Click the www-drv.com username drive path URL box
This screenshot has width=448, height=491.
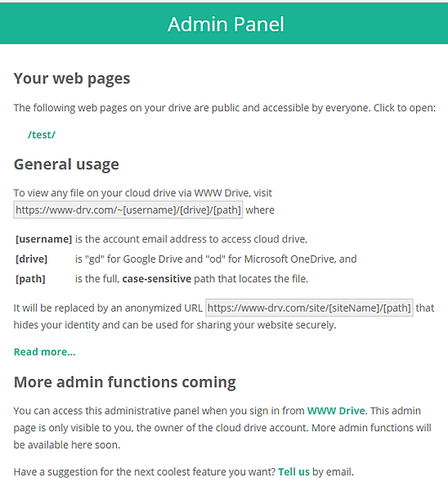point(128,209)
